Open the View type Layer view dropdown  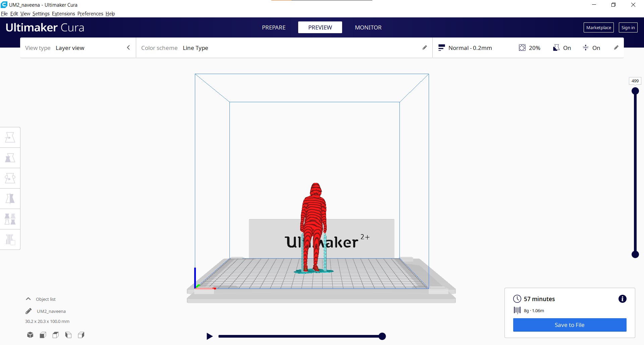coord(78,48)
